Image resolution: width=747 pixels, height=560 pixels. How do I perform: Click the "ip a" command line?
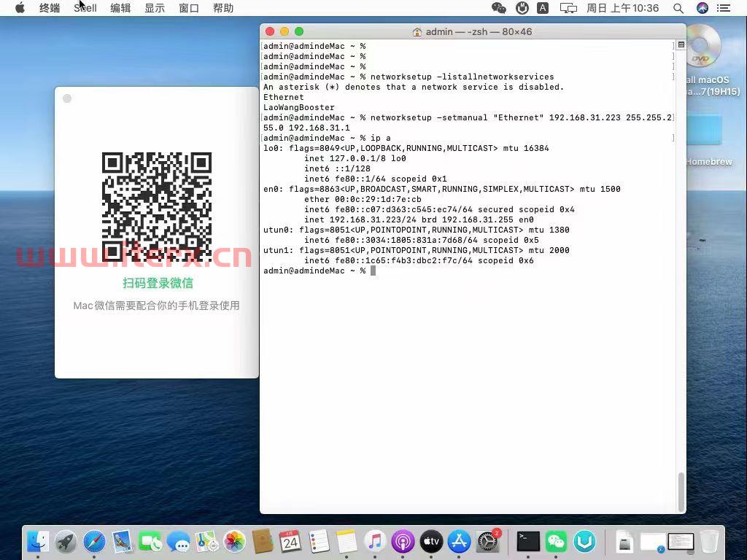tap(327, 138)
